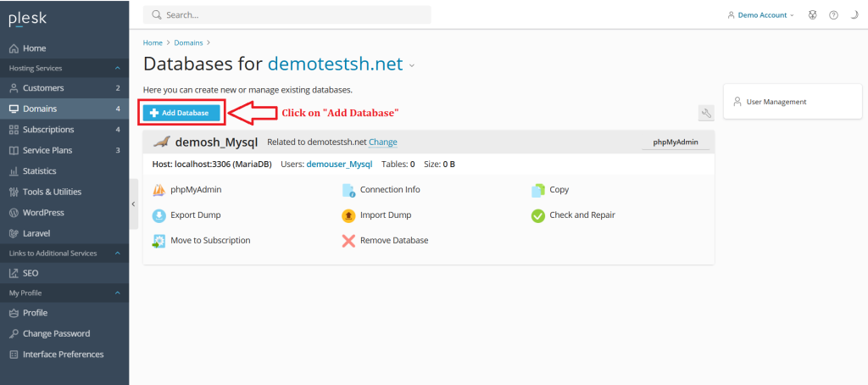Select Domains in the sidebar
Viewport: 868px width, 385px height.
pos(64,109)
